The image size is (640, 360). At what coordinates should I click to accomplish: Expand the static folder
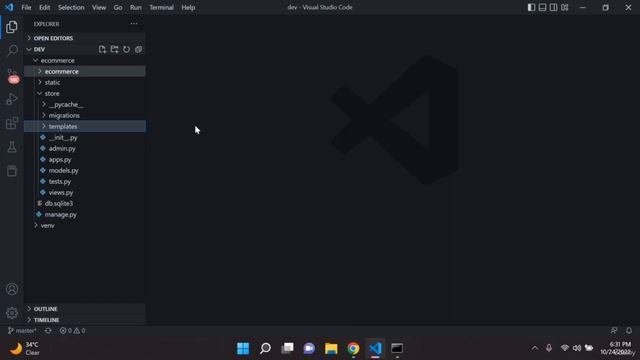click(x=85, y=82)
